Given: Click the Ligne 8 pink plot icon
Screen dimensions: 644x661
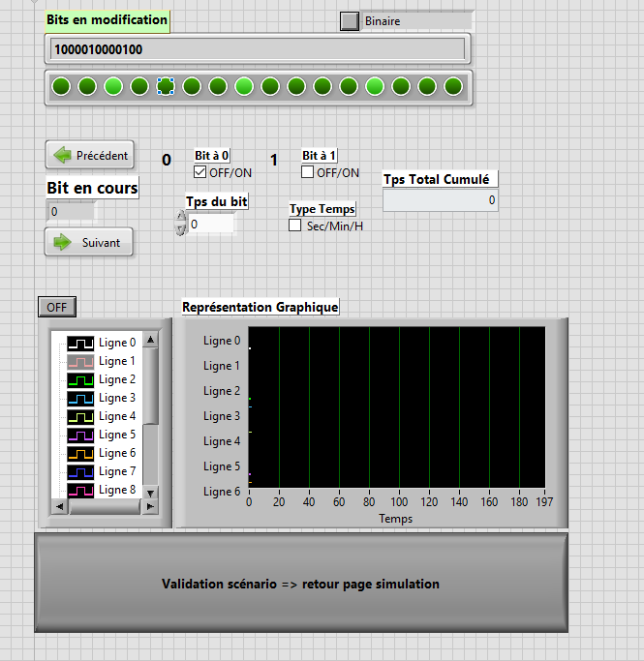Looking at the screenshot, I should coord(80,490).
